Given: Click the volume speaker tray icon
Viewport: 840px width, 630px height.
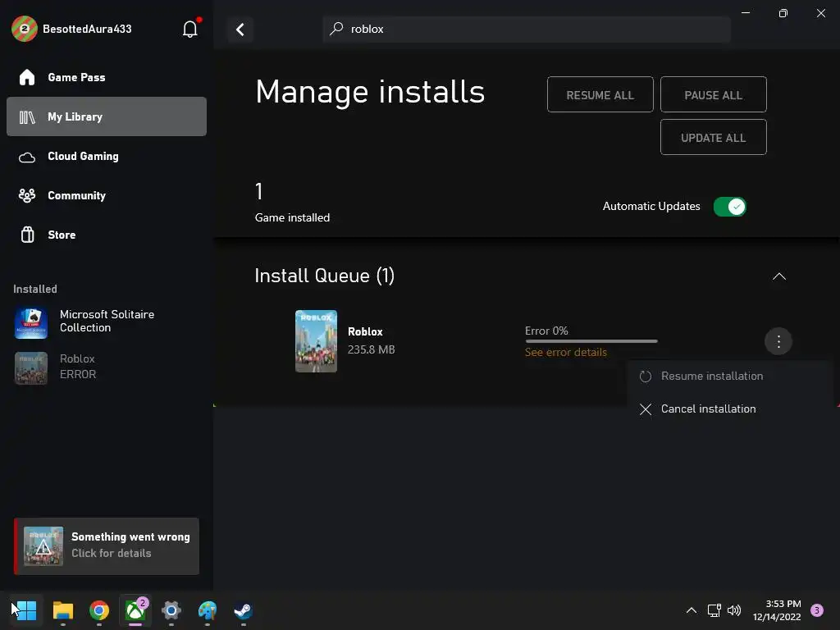Looking at the screenshot, I should [734, 610].
